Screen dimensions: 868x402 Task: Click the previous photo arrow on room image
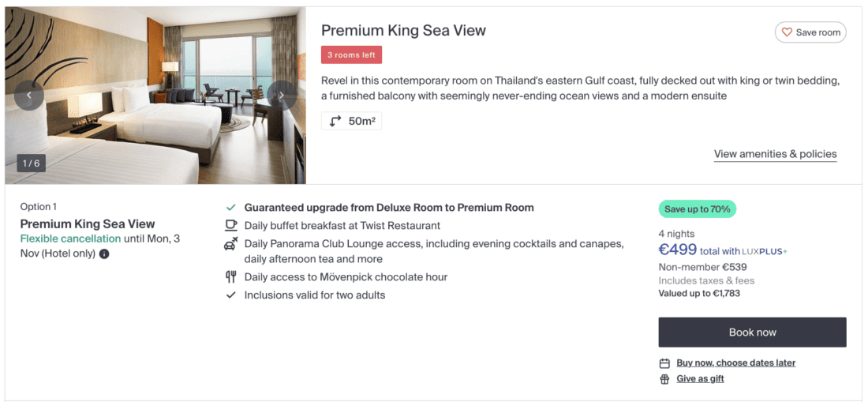click(x=29, y=96)
